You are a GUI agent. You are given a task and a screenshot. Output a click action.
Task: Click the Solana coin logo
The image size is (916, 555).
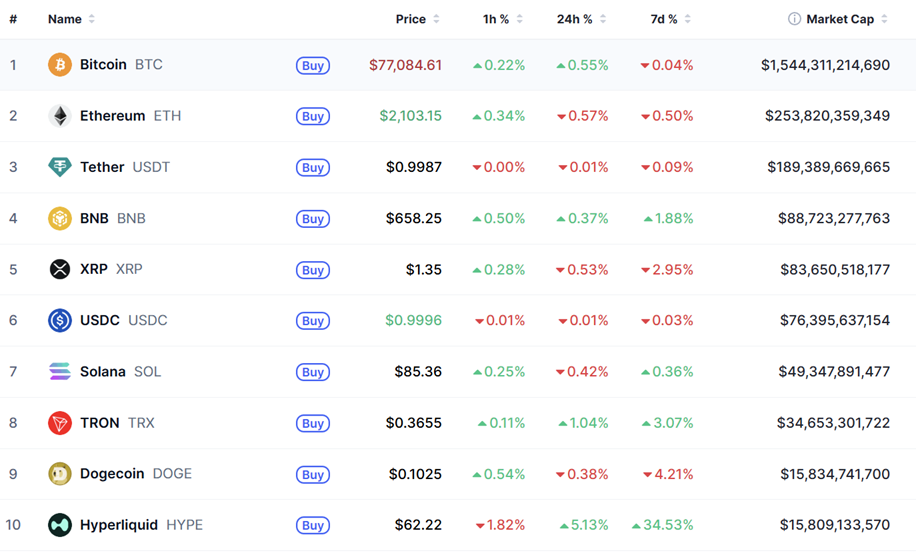pyautogui.click(x=60, y=372)
